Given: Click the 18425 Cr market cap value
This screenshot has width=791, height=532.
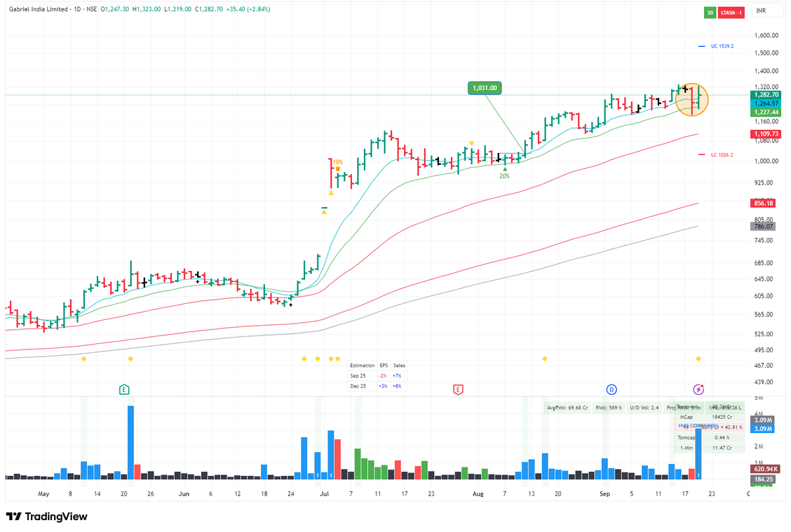Looking at the screenshot, I should click(722, 417).
